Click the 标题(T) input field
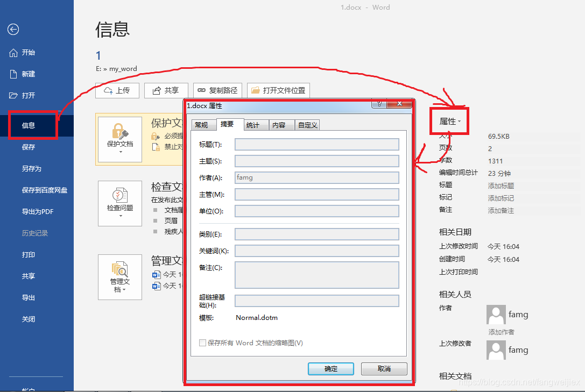This screenshot has height=392, width=585. [317, 145]
